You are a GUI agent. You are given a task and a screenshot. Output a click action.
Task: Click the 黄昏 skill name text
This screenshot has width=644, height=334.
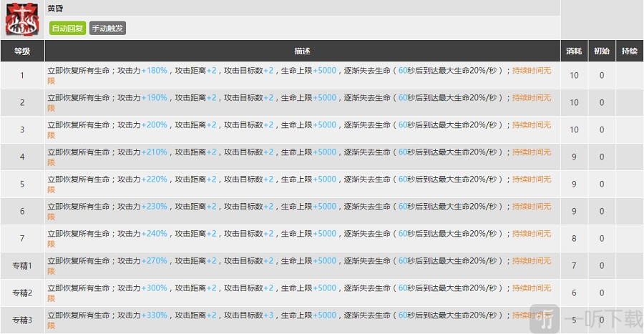[x=55, y=8]
